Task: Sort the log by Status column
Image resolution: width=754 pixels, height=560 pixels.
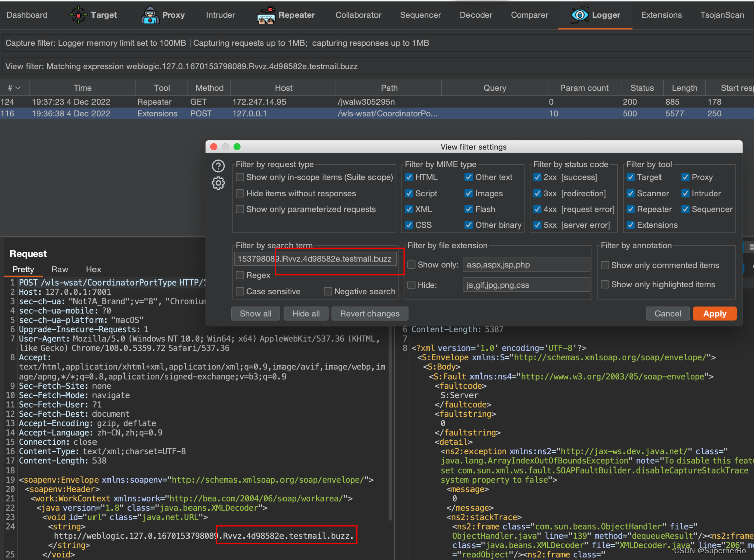Action: [642, 88]
